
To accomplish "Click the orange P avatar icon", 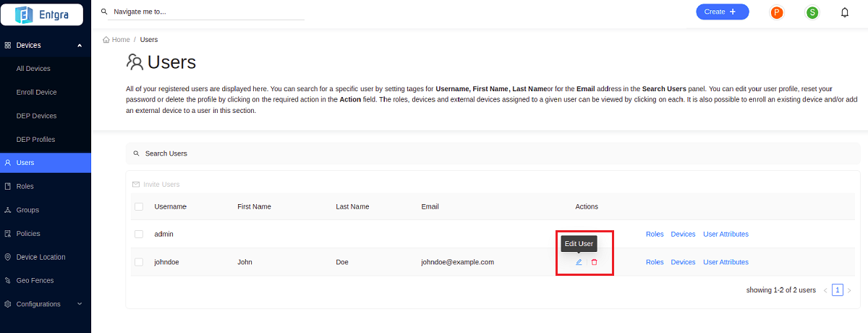I will click(777, 12).
